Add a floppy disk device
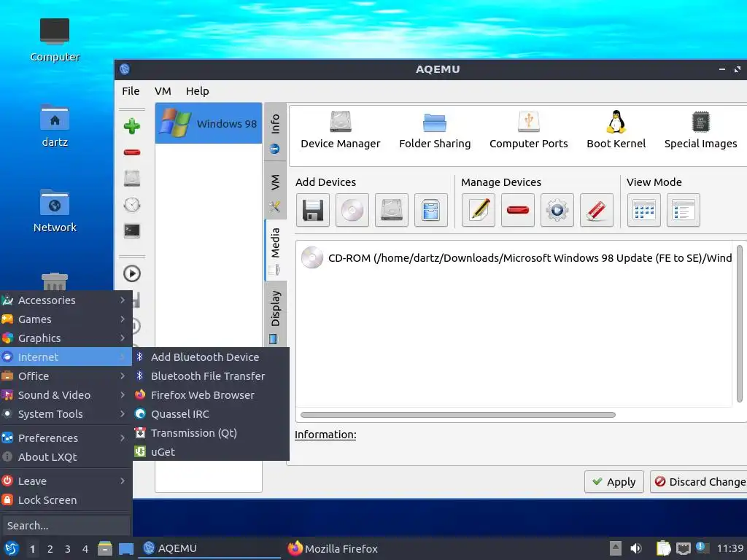Screen dimensions: 747x560 click(x=313, y=210)
